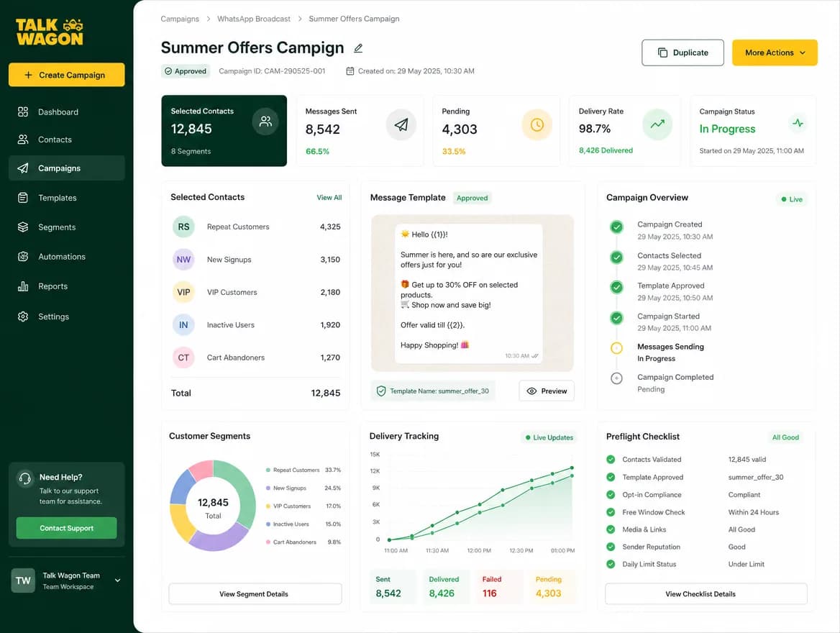The width and height of the screenshot is (840, 633).
Task: Click the Templates document icon in sidebar
Action: tap(22, 198)
